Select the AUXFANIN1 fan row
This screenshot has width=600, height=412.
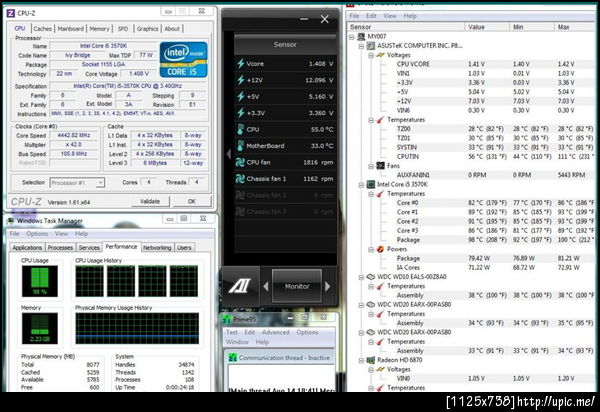pyautogui.click(x=471, y=175)
